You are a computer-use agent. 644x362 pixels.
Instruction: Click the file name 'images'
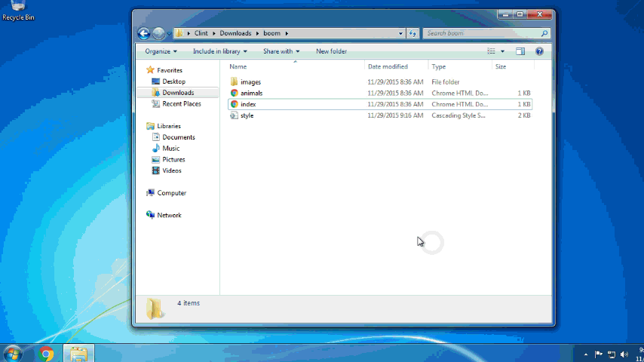point(250,82)
